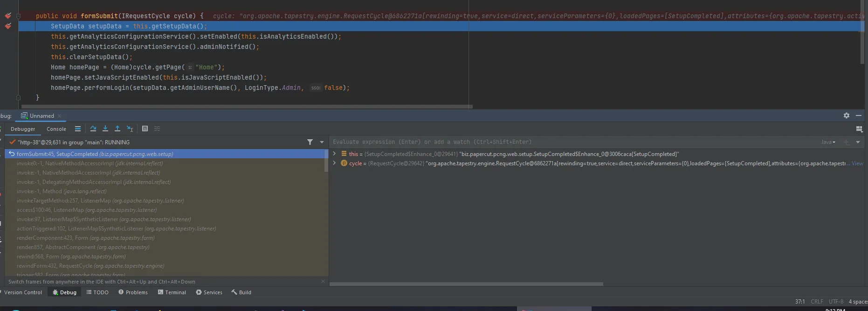Click Trace Current Stream Chain icon
Screen dimensions: 868x311
tap(157, 129)
